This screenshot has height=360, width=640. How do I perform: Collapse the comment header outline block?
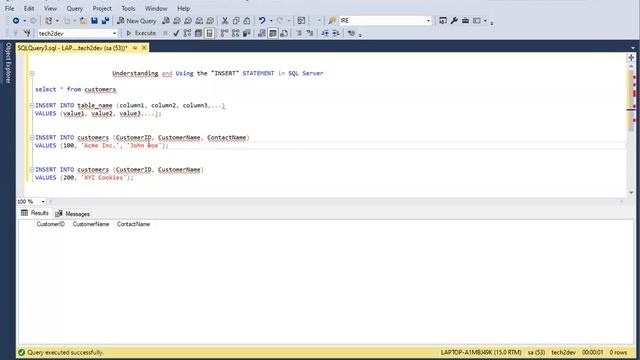tap(31, 73)
